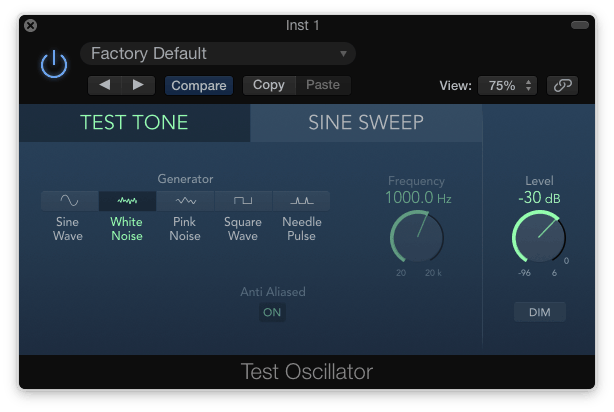The image size is (614, 412).
Task: Choose the Pink Noise waveform icon
Action: pos(185,201)
